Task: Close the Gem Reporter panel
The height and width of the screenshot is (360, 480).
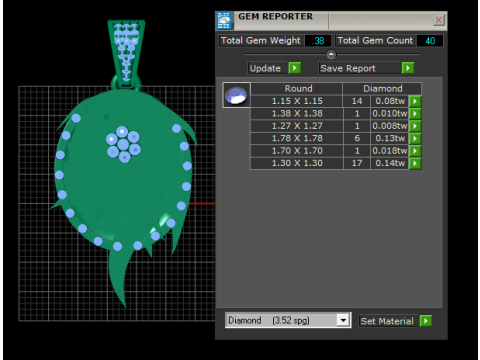Action: point(439,20)
